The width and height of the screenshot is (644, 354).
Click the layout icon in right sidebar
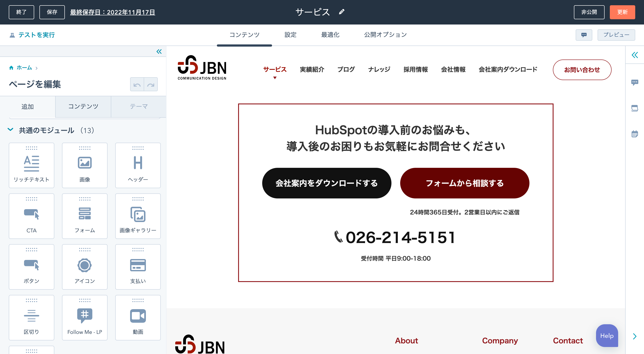pyautogui.click(x=635, y=108)
